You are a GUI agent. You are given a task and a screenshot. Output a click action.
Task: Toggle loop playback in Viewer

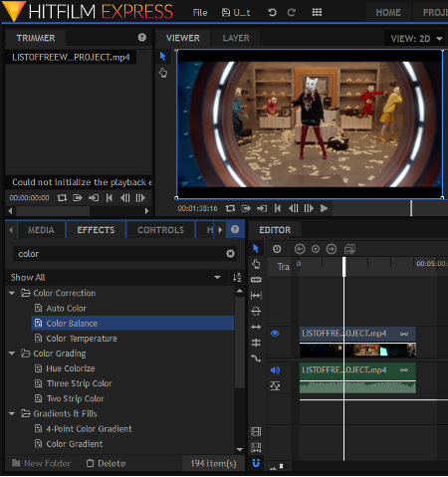pyautogui.click(x=230, y=208)
